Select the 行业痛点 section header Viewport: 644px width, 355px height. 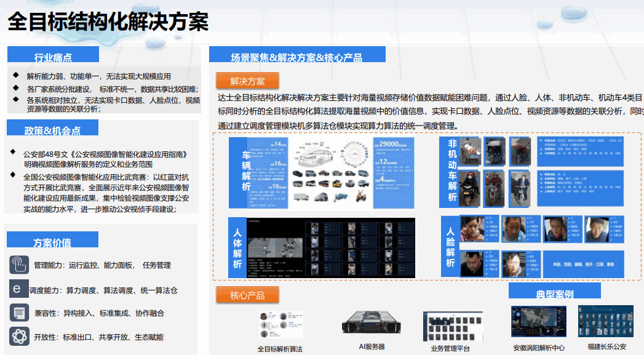click(x=53, y=57)
